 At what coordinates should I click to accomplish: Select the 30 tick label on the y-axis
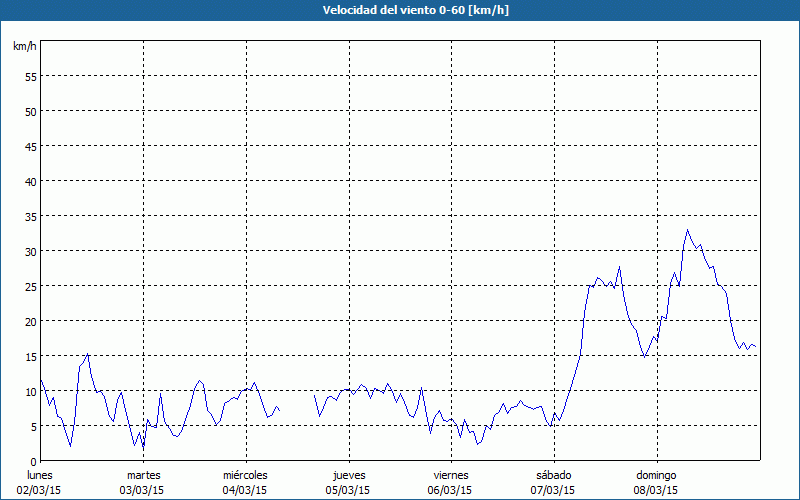tap(30, 251)
